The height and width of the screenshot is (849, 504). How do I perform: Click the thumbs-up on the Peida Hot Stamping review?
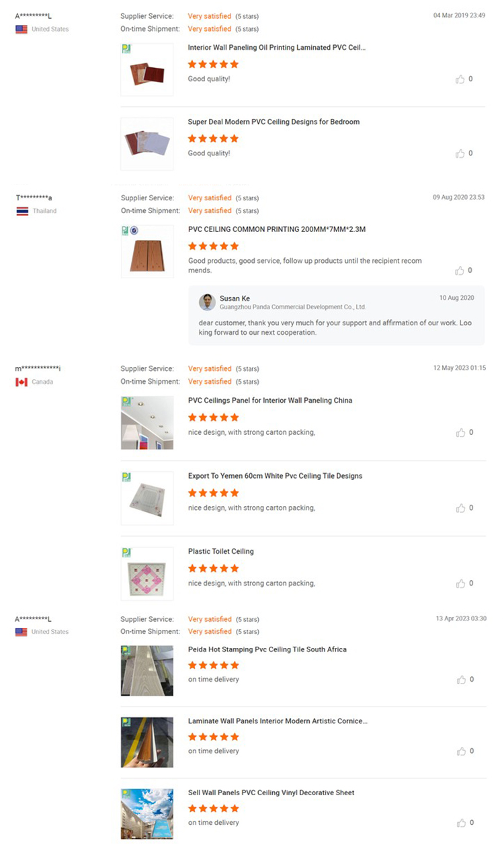pos(462,678)
